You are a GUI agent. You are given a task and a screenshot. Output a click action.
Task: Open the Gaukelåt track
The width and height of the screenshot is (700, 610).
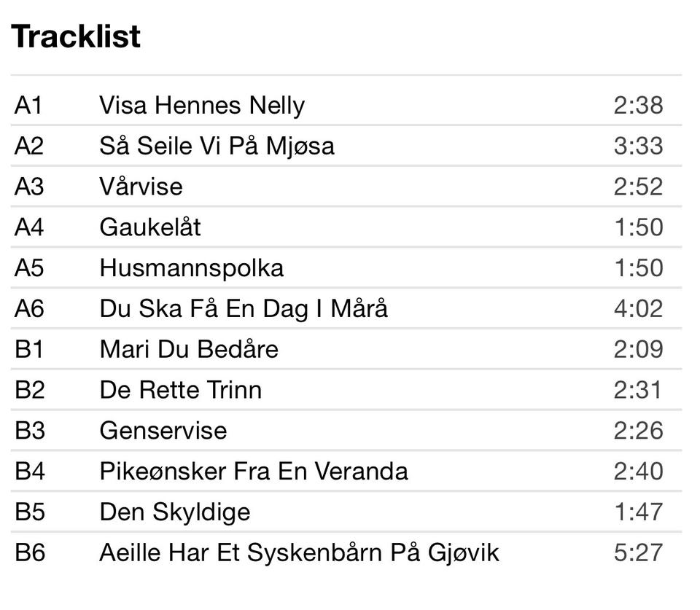[x=150, y=227]
